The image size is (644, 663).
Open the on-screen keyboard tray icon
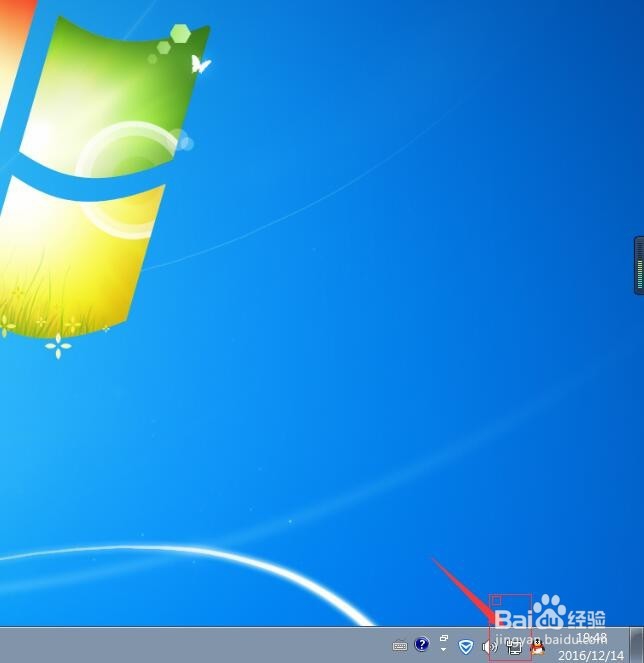point(400,646)
